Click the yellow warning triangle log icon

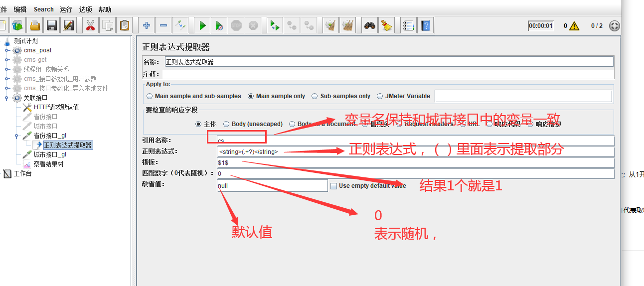(574, 26)
